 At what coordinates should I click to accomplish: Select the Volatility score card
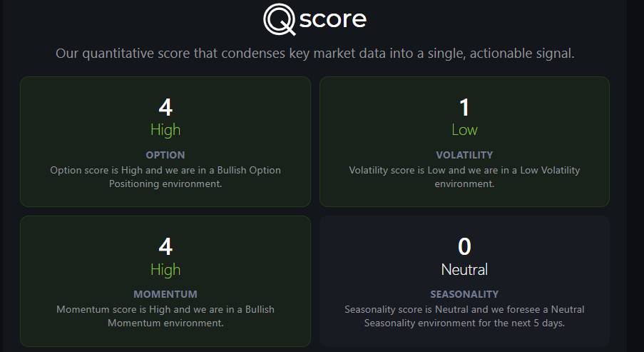[464, 141]
